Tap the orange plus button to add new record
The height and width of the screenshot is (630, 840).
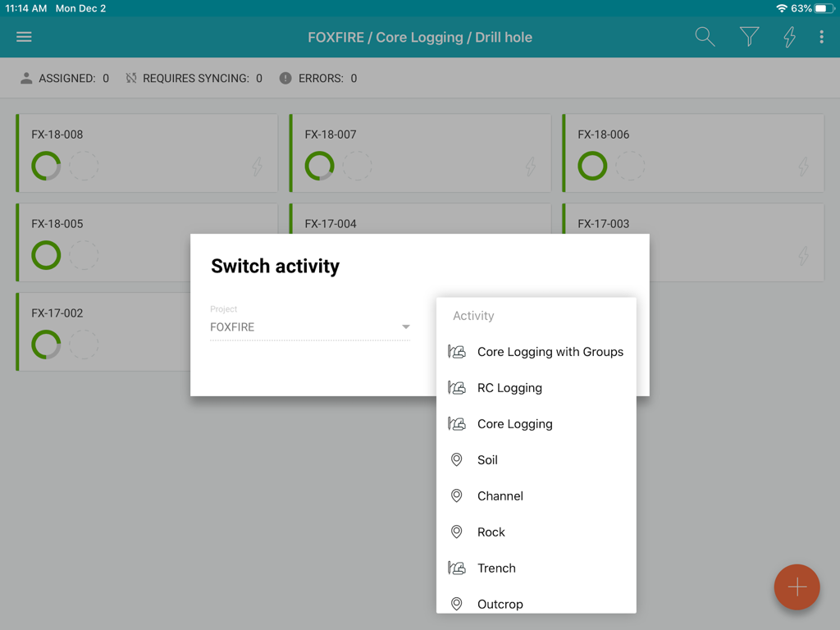point(797,587)
